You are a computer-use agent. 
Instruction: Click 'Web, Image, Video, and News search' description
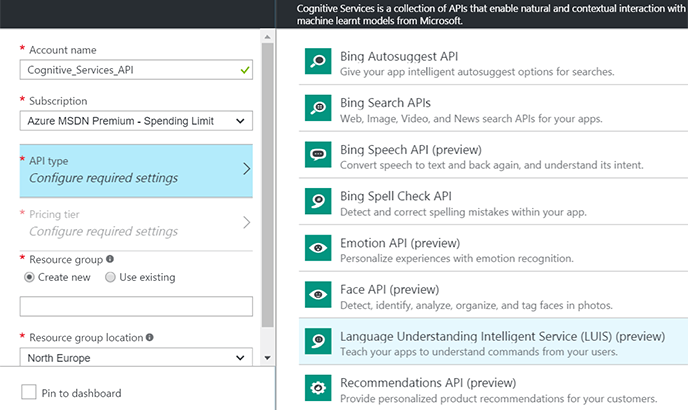coord(471,119)
